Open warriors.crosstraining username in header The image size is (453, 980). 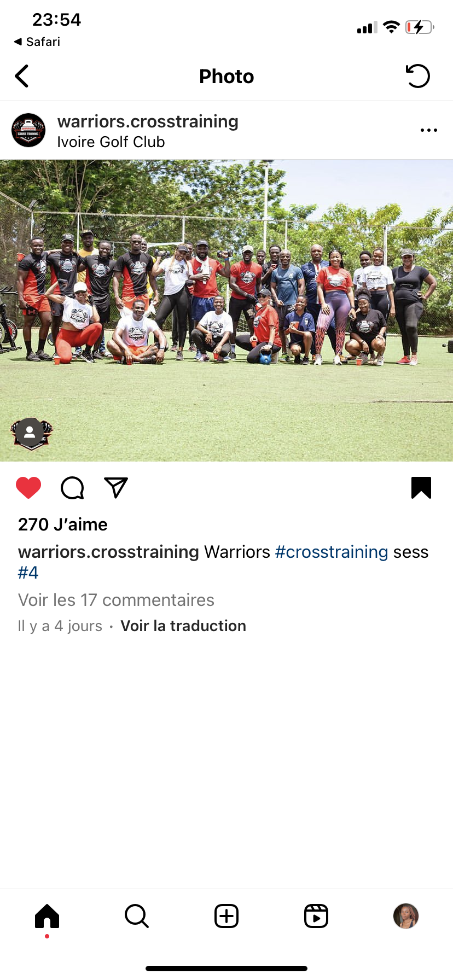pyautogui.click(x=148, y=121)
